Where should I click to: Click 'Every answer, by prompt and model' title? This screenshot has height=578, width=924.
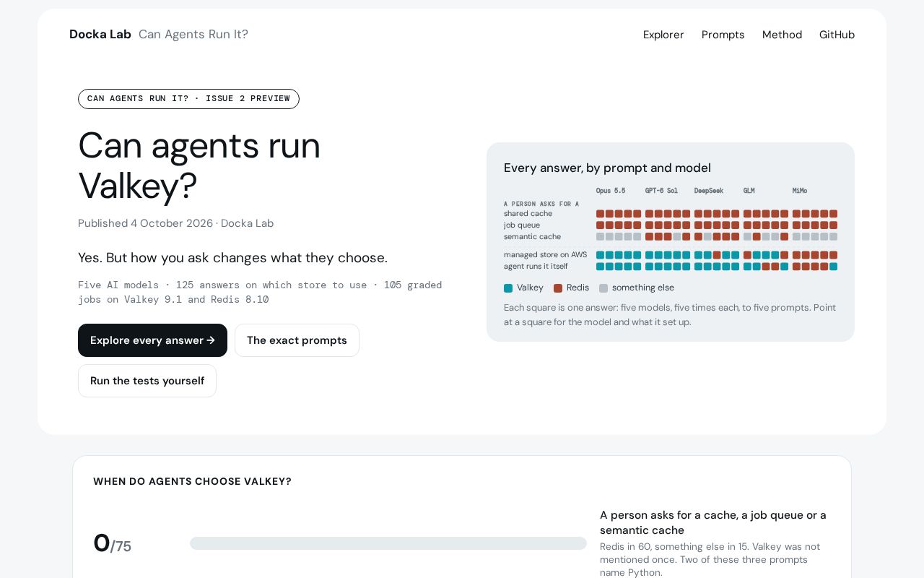(607, 168)
